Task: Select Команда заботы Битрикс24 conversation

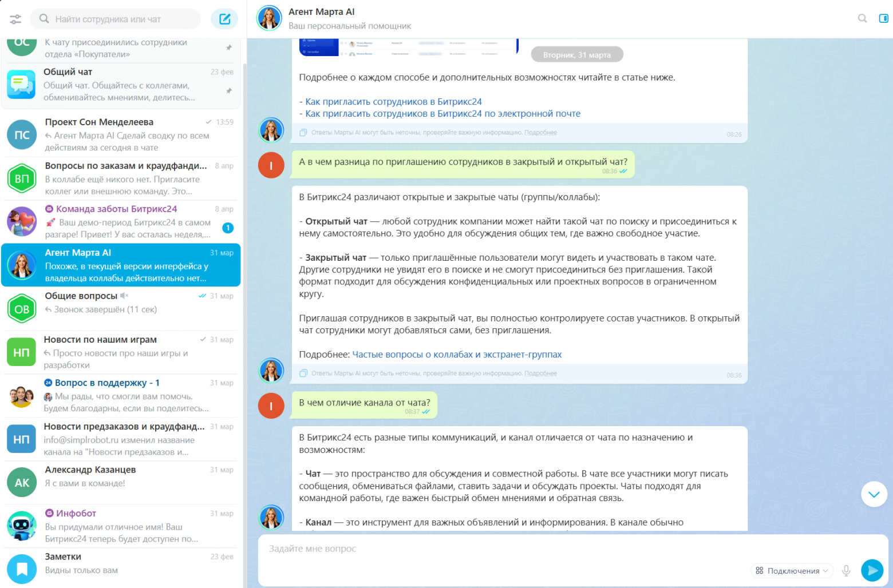Action: point(121,221)
